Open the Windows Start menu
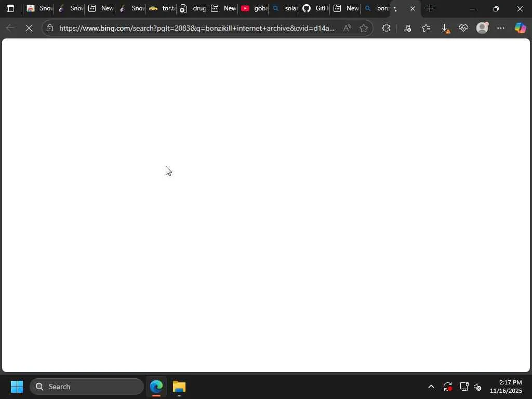This screenshot has width=532, height=399. click(x=17, y=387)
